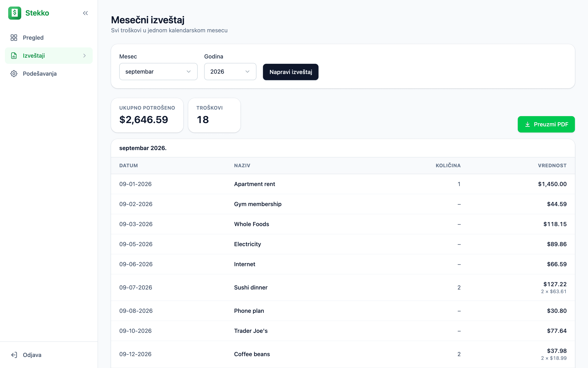Click the $1,450.00 value cell
Viewport: 588px width, 368px height.
(x=552, y=184)
